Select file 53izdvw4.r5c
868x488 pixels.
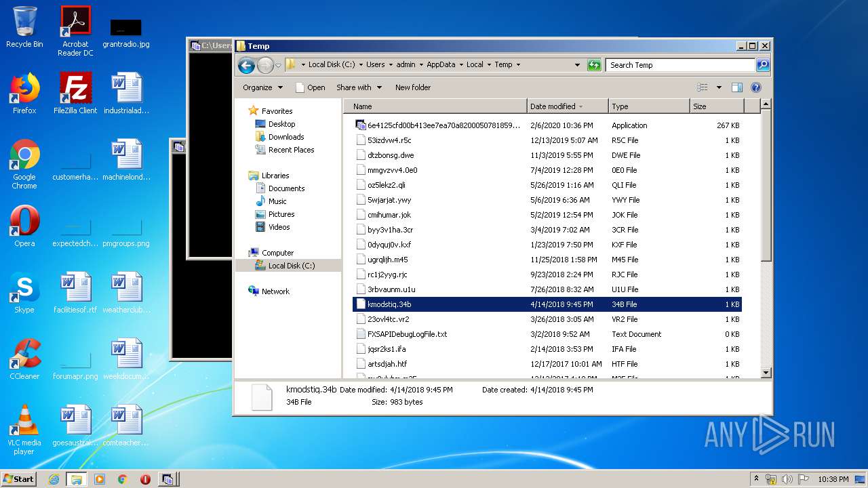click(547, 140)
